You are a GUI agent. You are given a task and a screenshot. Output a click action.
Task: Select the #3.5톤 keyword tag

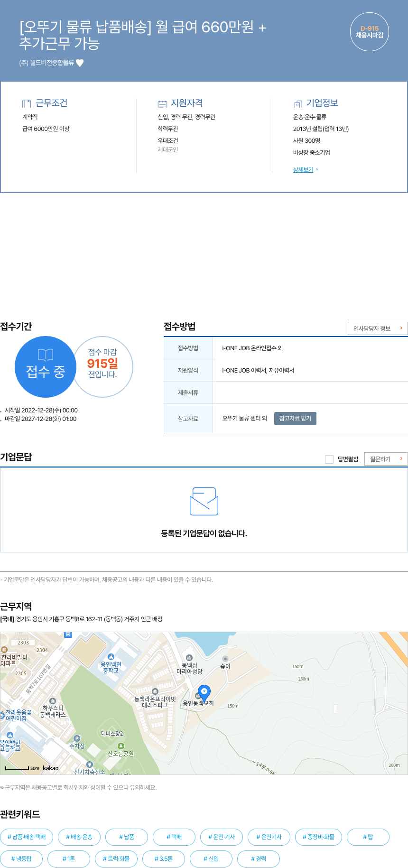(x=164, y=859)
